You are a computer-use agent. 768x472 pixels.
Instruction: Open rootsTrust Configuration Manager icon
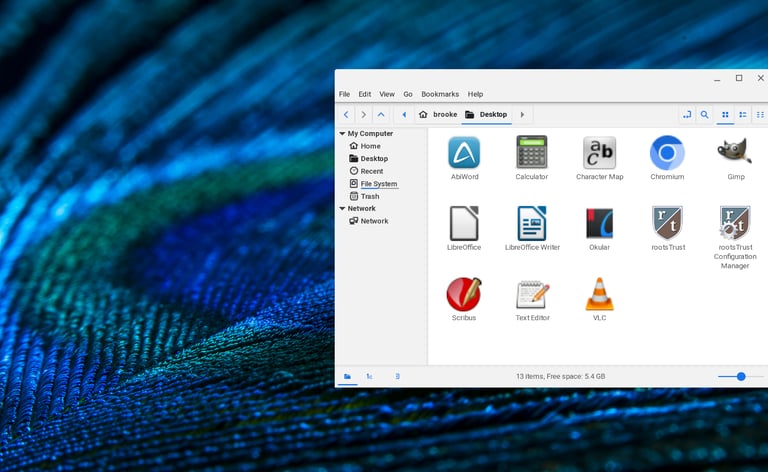[x=735, y=223]
